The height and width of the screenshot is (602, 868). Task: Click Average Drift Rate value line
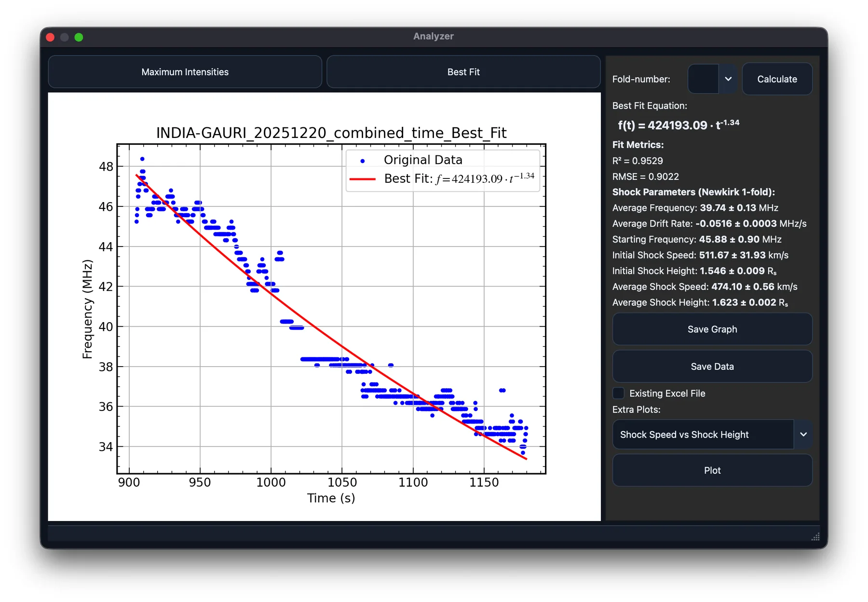tap(709, 224)
